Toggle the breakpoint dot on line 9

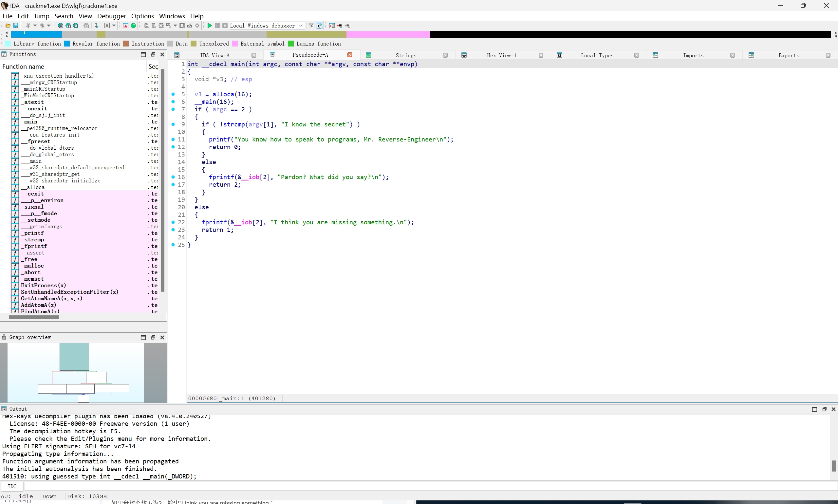tap(173, 124)
